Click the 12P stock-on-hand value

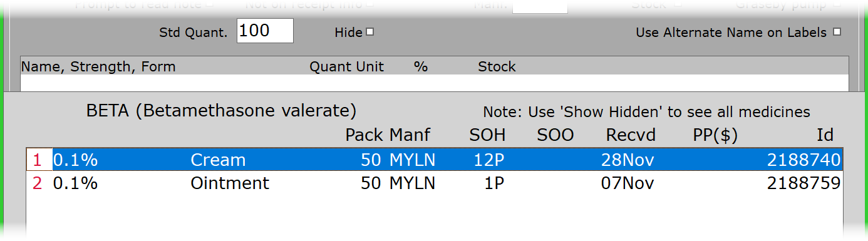489,160
